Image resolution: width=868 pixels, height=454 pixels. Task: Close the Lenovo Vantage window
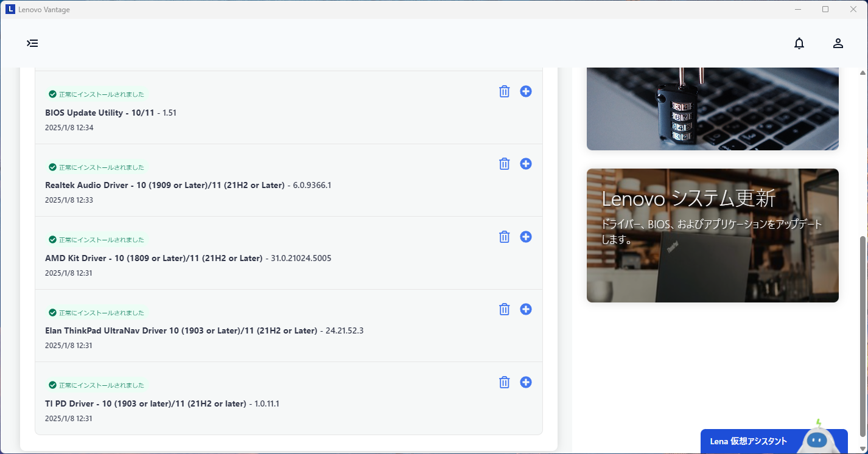click(x=853, y=9)
